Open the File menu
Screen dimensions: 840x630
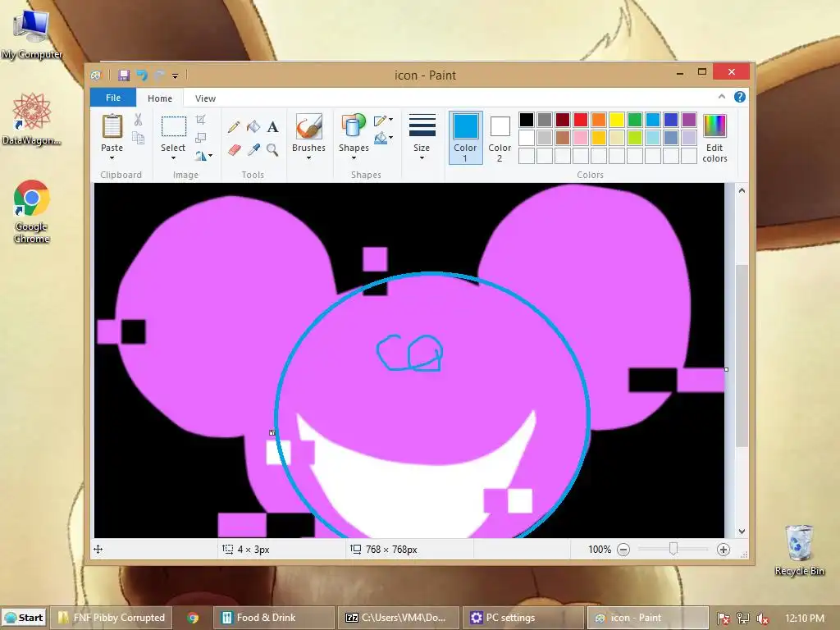pos(113,98)
